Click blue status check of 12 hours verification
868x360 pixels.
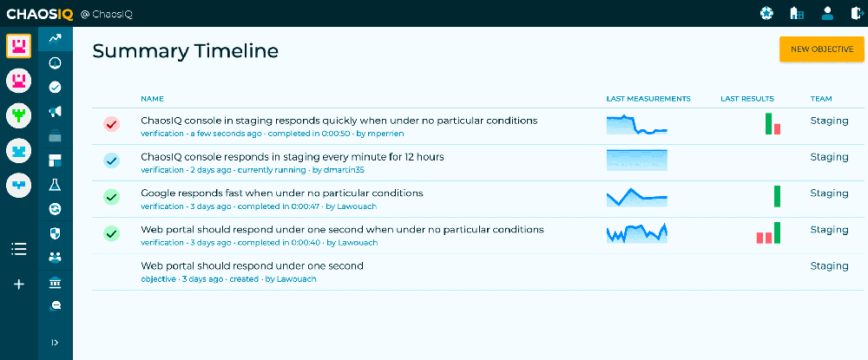[112, 161]
